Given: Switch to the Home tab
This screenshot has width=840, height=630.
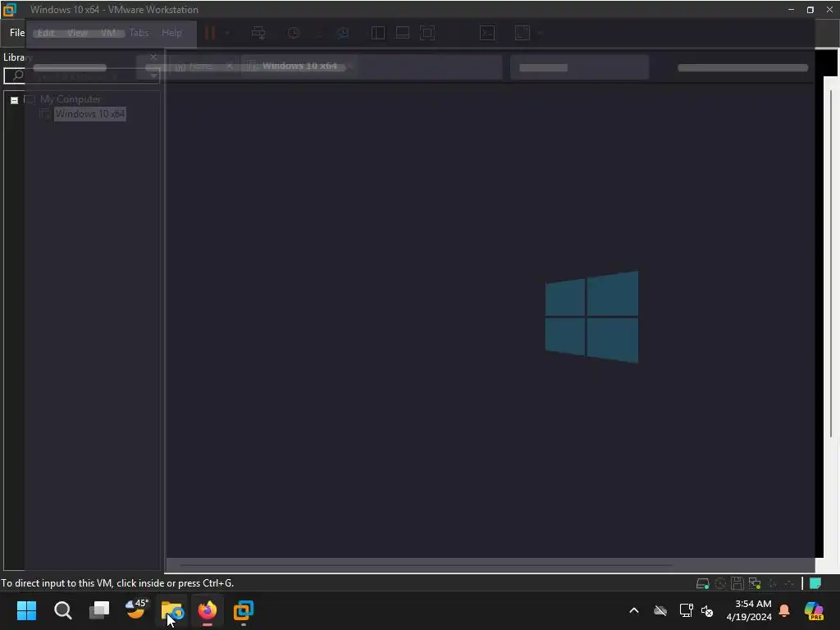Looking at the screenshot, I should (200, 66).
